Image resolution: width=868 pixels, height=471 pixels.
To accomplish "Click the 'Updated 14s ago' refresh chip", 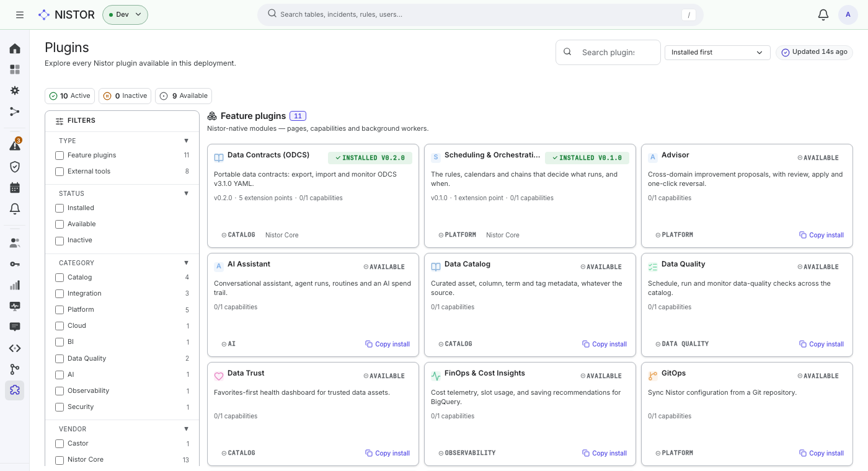I will 814,53.
